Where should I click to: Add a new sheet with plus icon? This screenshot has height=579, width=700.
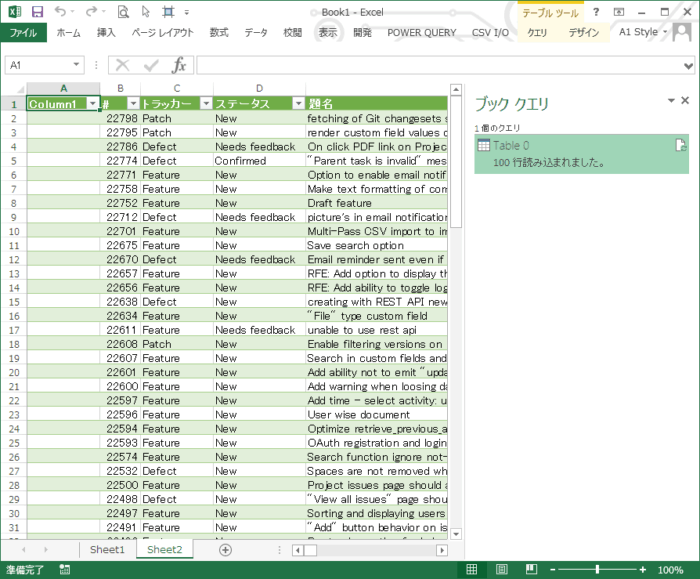(x=225, y=550)
